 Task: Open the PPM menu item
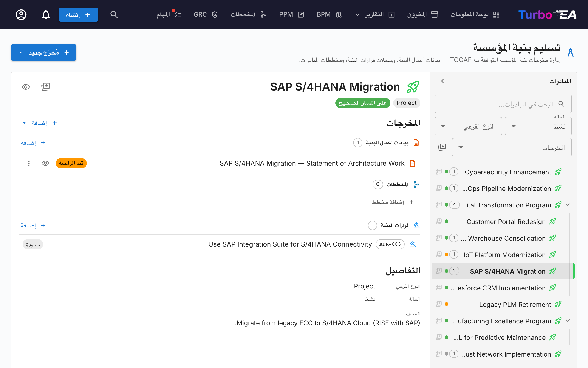pyautogui.click(x=291, y=14)
